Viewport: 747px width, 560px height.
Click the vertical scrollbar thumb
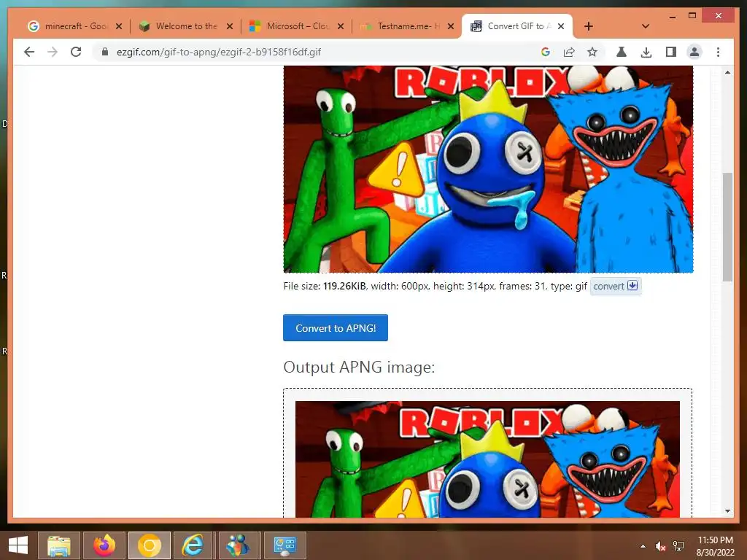727,227
